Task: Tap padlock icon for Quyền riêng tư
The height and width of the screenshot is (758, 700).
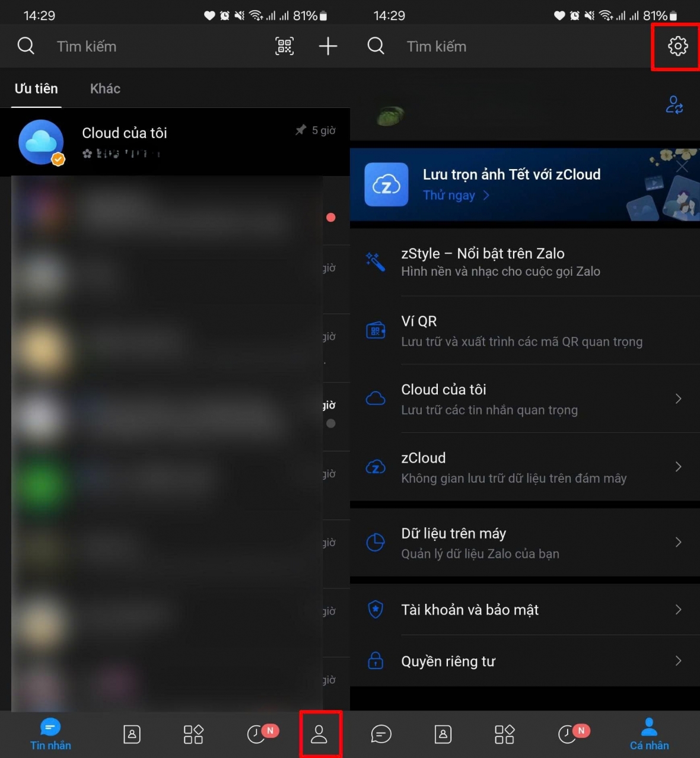Action: pyautogui.click(x=376, y=660)
